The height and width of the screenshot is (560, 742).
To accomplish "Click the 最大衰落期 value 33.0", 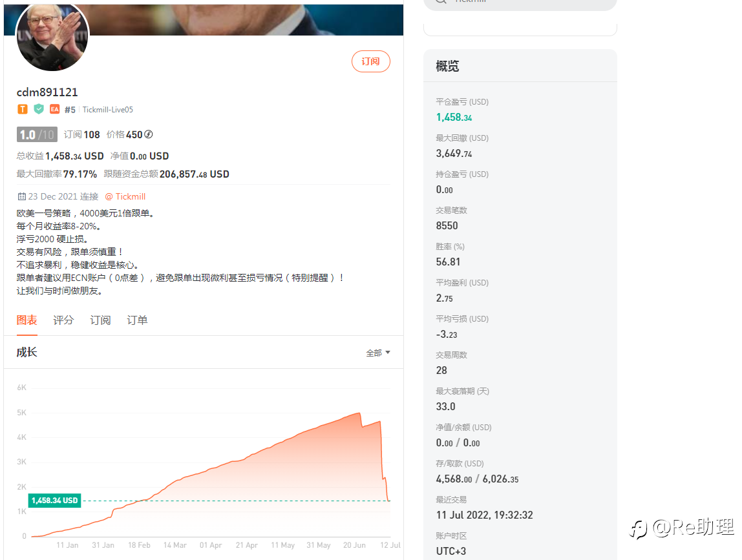I will (445, 406).
